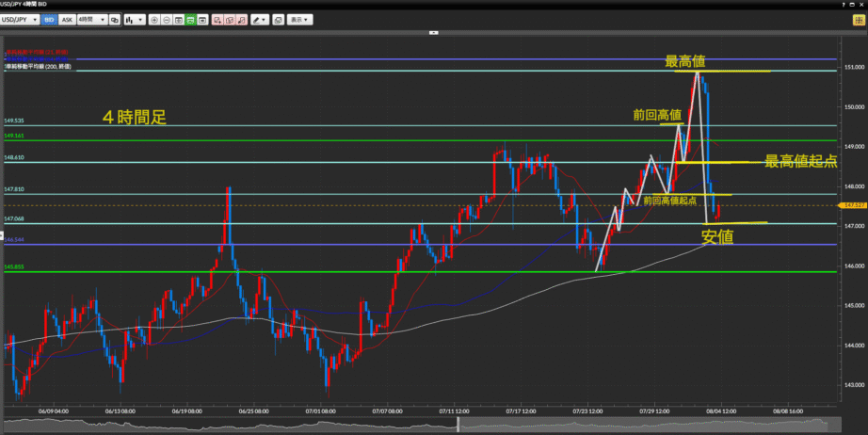The width and height of the screenshot is (868, 435).
Task: Click the bottom chart overview navigator strip
Action: pyautogui.click(x=423, y=425)
